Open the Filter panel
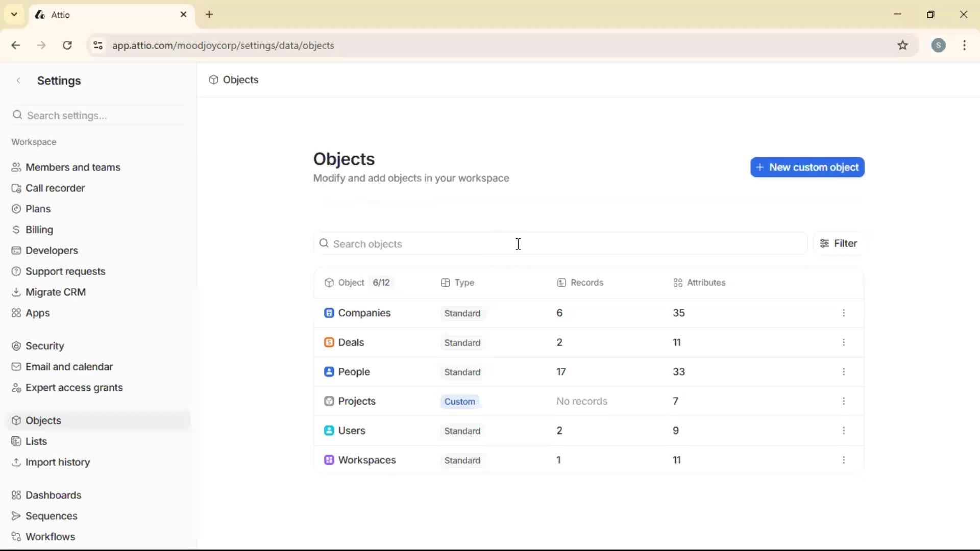Screen dimensions: 980x551 839,243
